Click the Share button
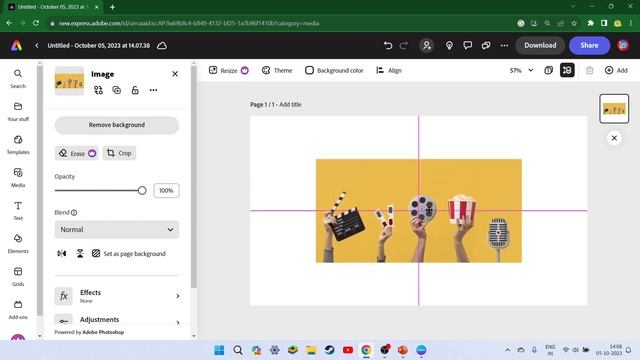Image resolution: width=640 pixels, height=360 pixels. 589,45
